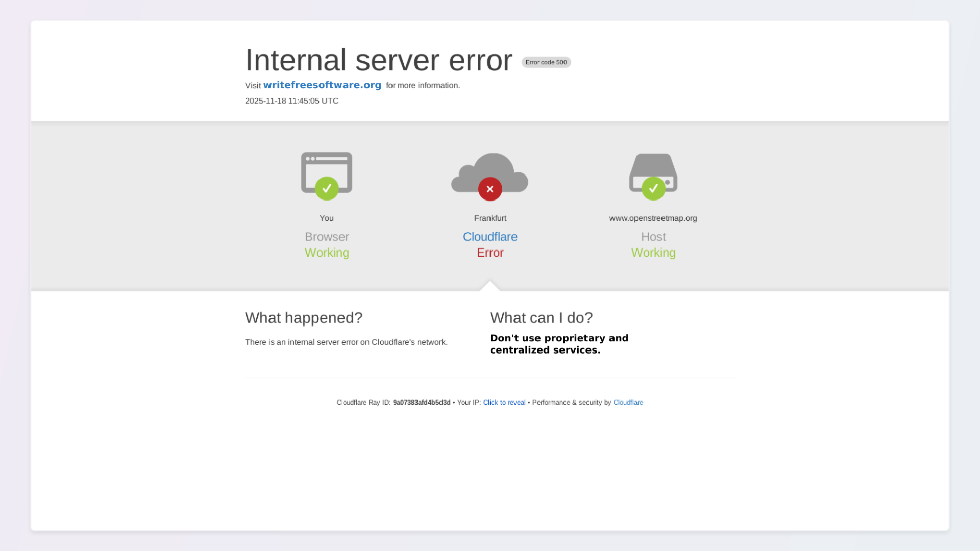This screenshot has height=551, width=980.
Task: Click the www.openstreetmap.org host label
Action: pyautogui.click(x=653, y=218)
